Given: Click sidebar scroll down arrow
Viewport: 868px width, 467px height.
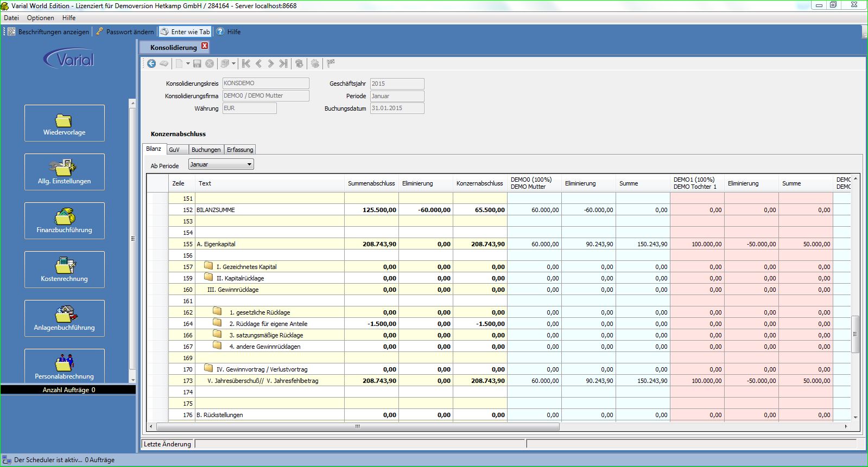Looking at the screenshot, I should pos(132,380).
